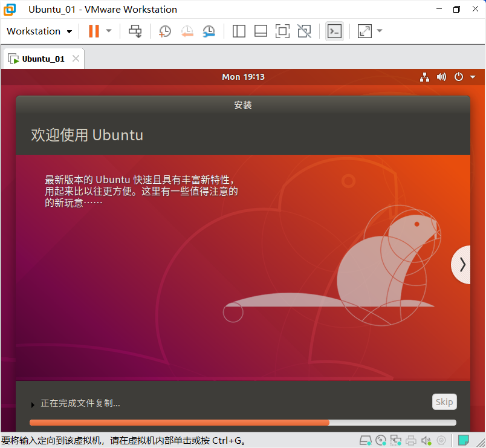Screen dimensions: 486x448
Task: Click the hard disk device icon
Action: pyautogui.click(x=366, y=440)
